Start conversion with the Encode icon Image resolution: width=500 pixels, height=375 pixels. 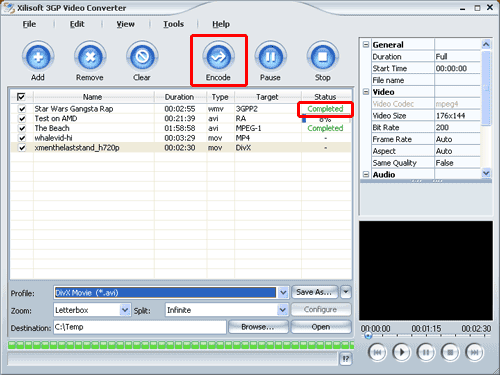[x=218, y=57]
